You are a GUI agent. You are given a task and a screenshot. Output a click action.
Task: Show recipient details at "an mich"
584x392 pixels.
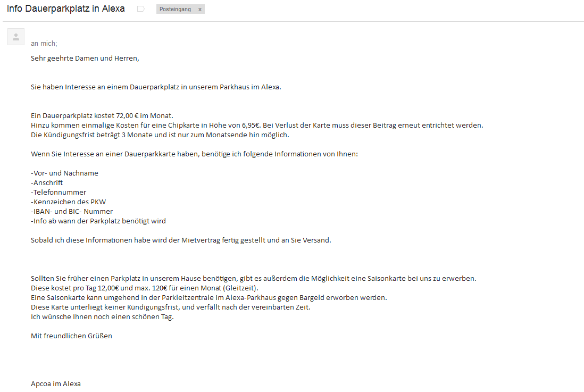[x=44, y=43]
